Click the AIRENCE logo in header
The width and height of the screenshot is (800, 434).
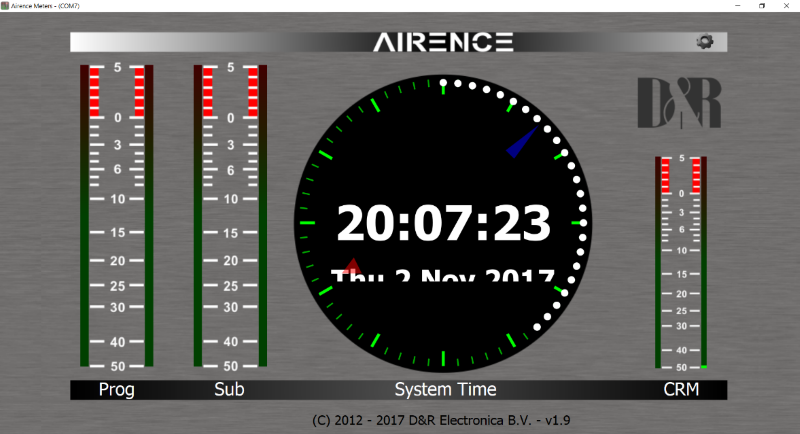pos(443,42)
